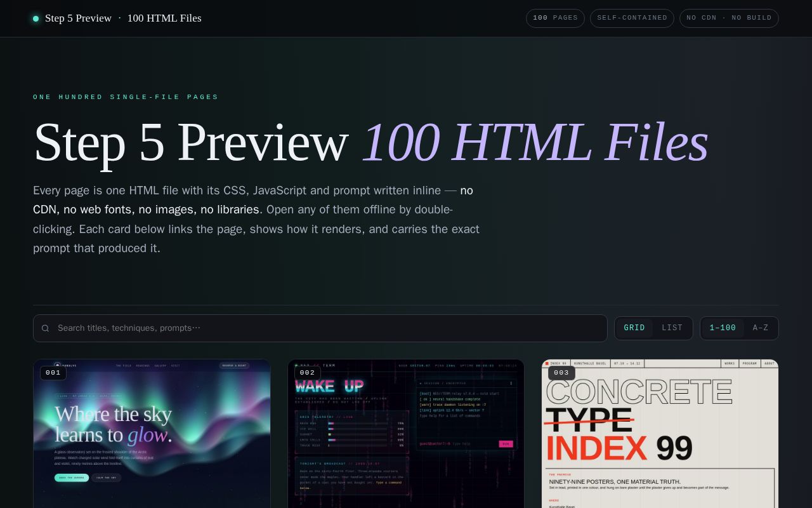The image size is (812, 508).
Task: Click the 'Reserve a night' pill in card 001
Action: click(x=234, y=366)
